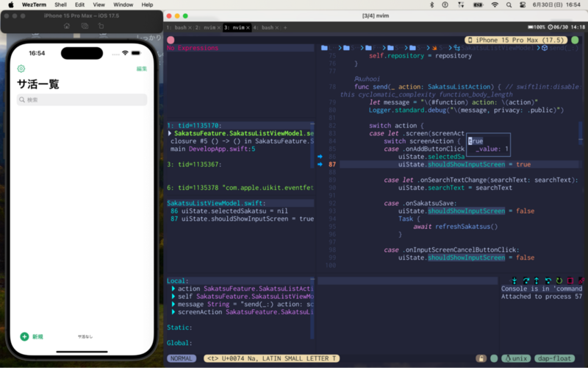Open the Apple menu
588x368 pixels.
(11, 5)
